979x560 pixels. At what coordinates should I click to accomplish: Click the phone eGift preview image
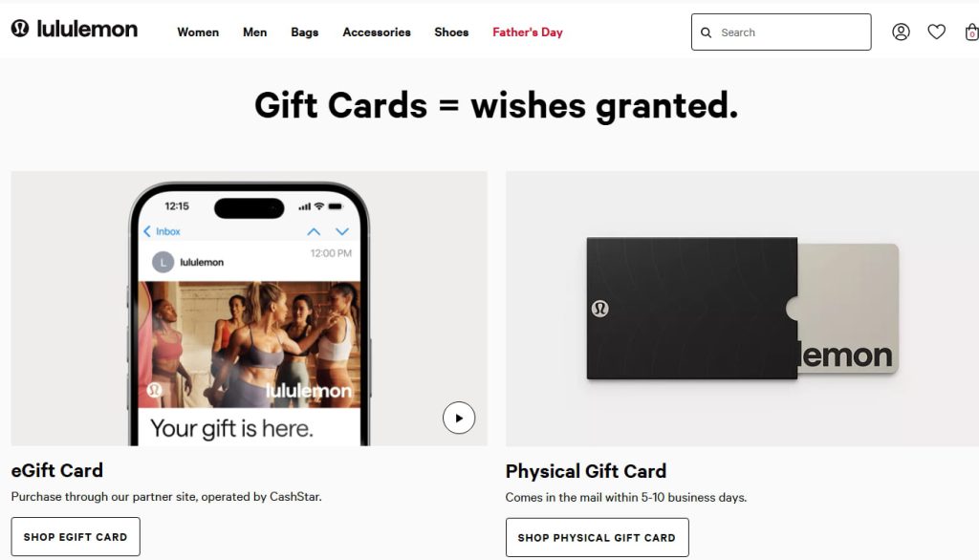click(250, 309)
